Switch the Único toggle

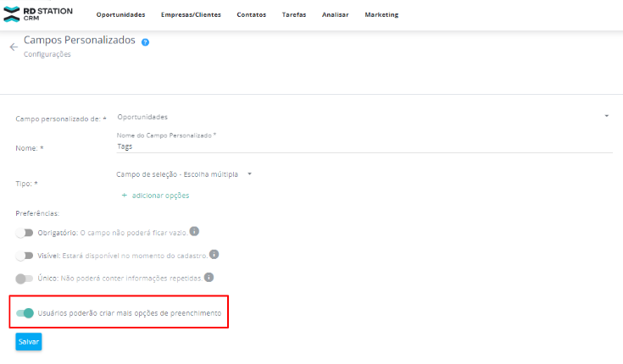[x=25, y=278]
